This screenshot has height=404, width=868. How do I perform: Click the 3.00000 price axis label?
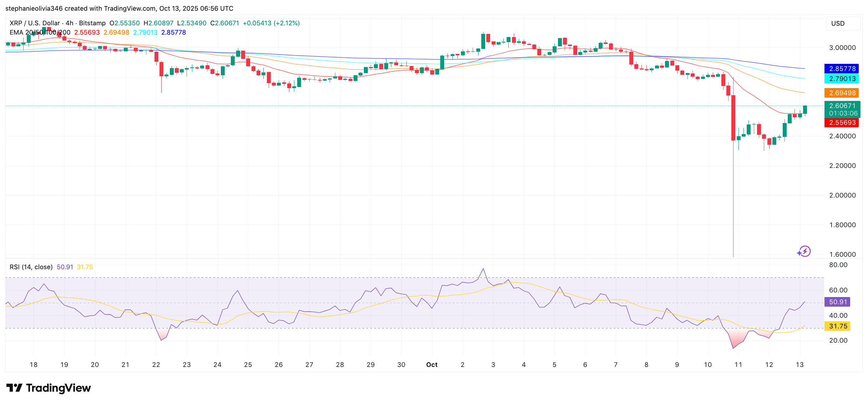[842, 48]
